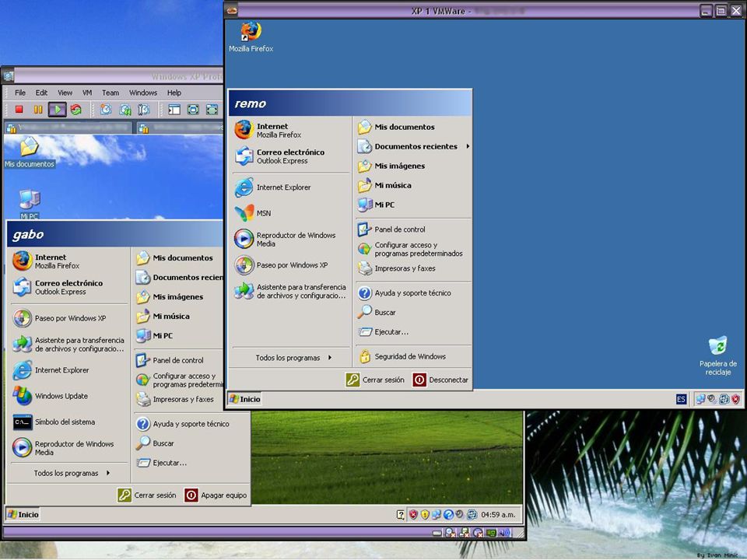Click the Take Snapshot icon in VMware toolbar

pyautogui.click(x=106, y=110)
